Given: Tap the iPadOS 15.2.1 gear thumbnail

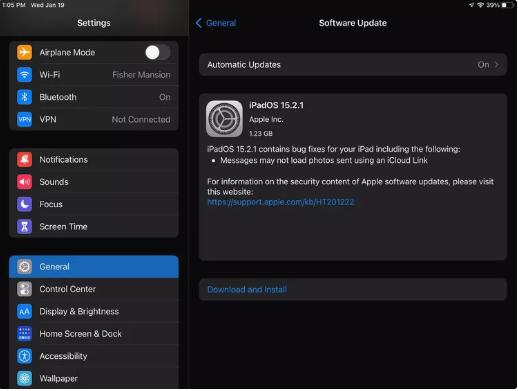Looking at the screenshot, I should pyautogui.click(x=224, y=119).
